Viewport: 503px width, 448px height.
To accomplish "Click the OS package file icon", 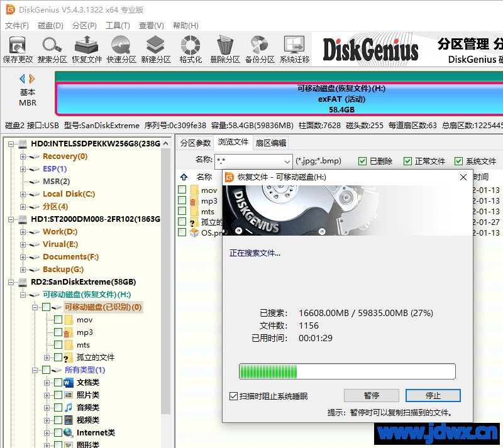I will pyautogui.click(x=194, y=233).
